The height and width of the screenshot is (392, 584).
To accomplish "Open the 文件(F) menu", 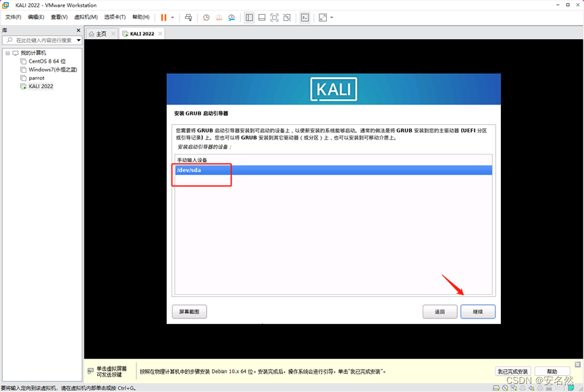I will pos(13,17).
